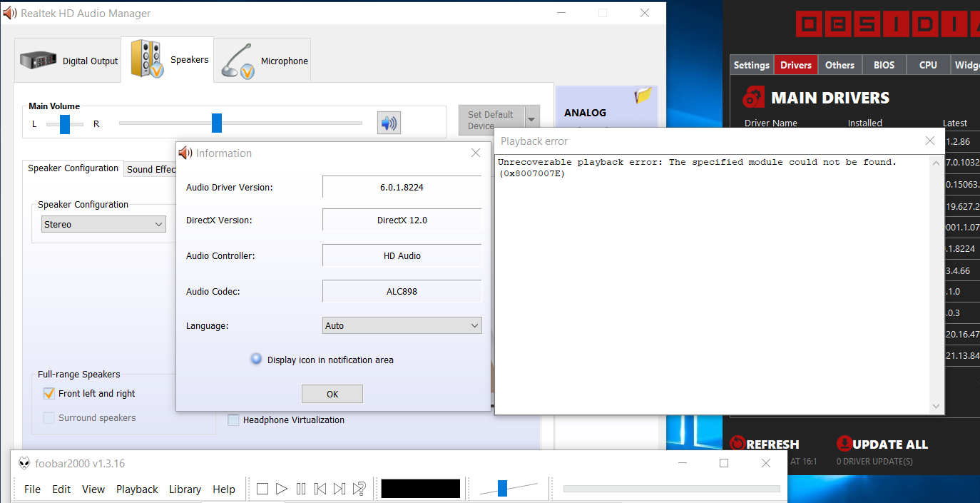The image size is (980, 503).
Task: Open the analog connector settings folder icon
Action: [643, 95]
